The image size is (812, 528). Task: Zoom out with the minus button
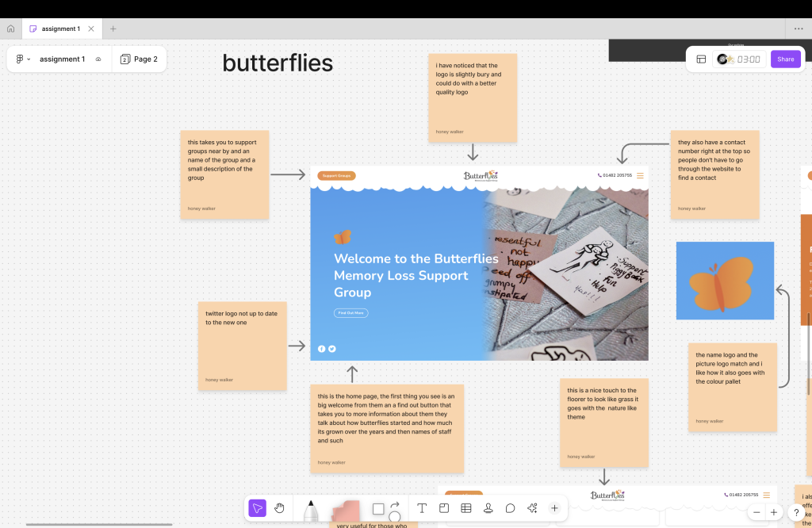756,513
